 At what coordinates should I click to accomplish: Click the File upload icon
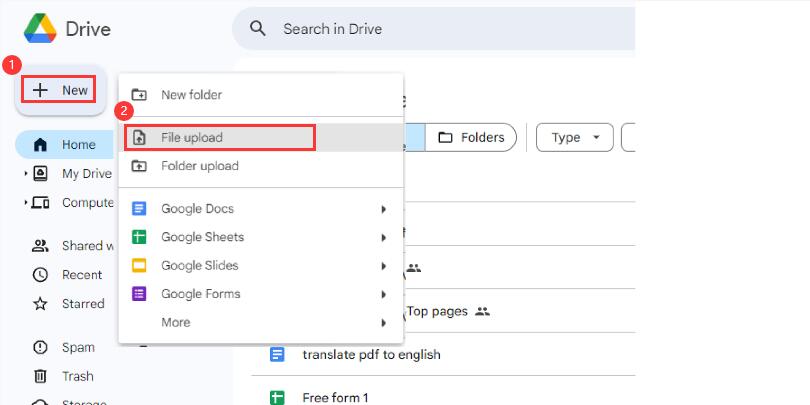(139, 137)
